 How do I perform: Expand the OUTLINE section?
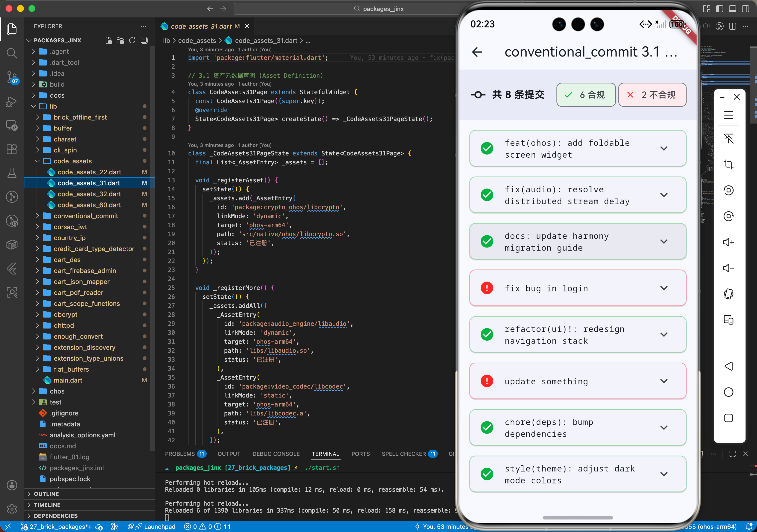(46, 494)
